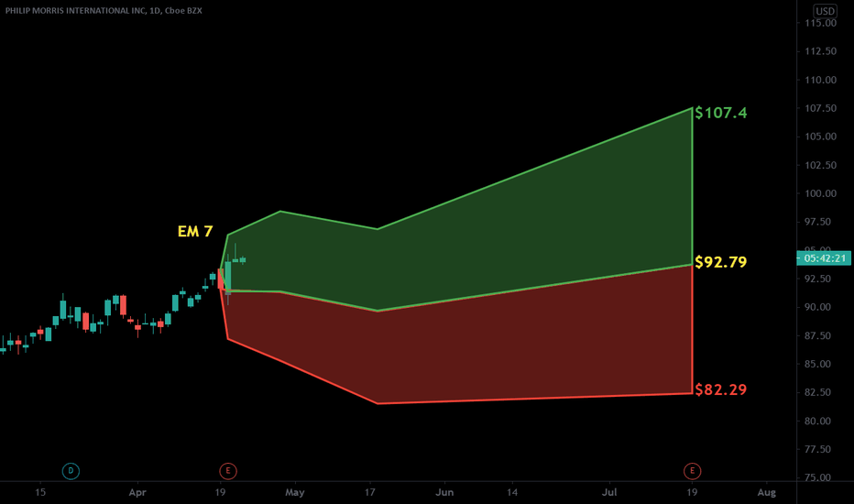Click the 100.00 price axis label
The width and height of the screenshot is (854, 504).
point(820,193)
